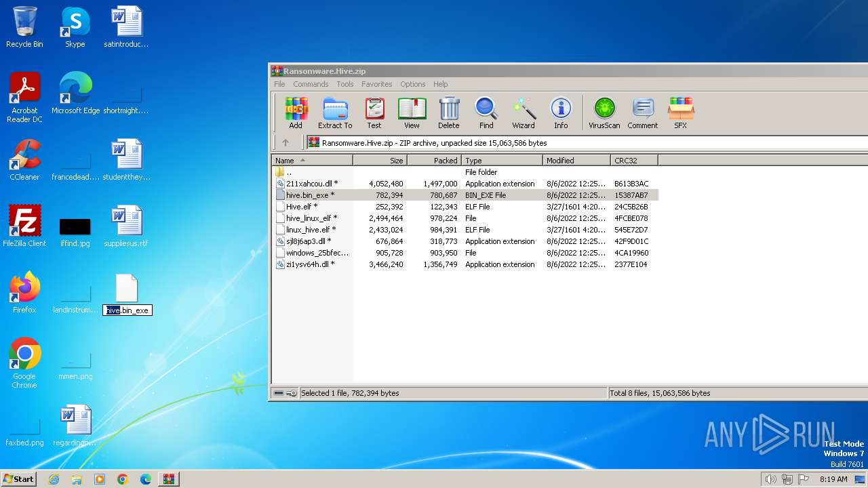Select hive.bin_exe row in archive list

465,195
